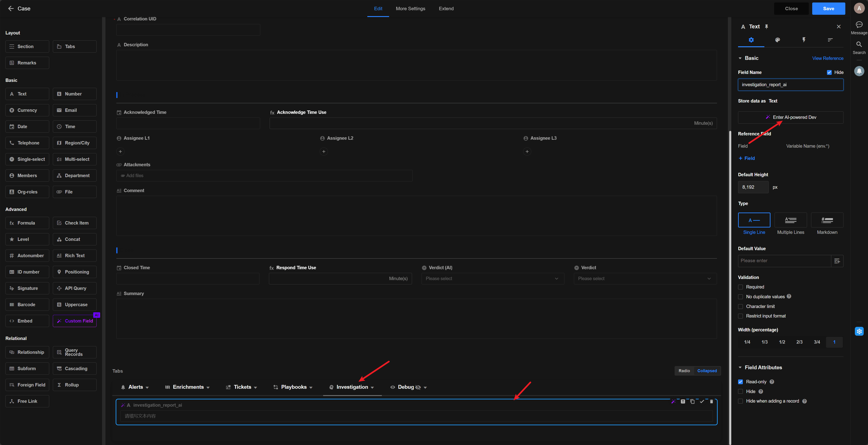Collapse the Basic section in the Text panel
The width and height of the screenshot is (868, 445).
point(740,58)
